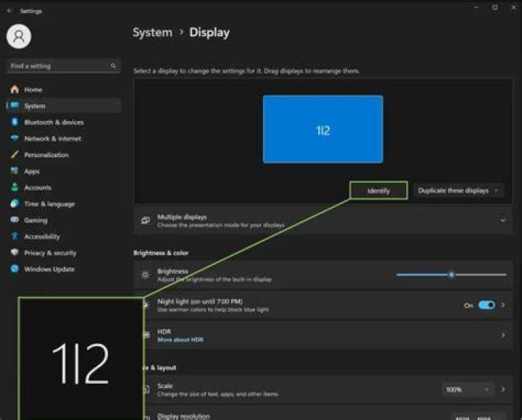
Task: Click the Bluetooth & devices icon
Action: [14, 122]
